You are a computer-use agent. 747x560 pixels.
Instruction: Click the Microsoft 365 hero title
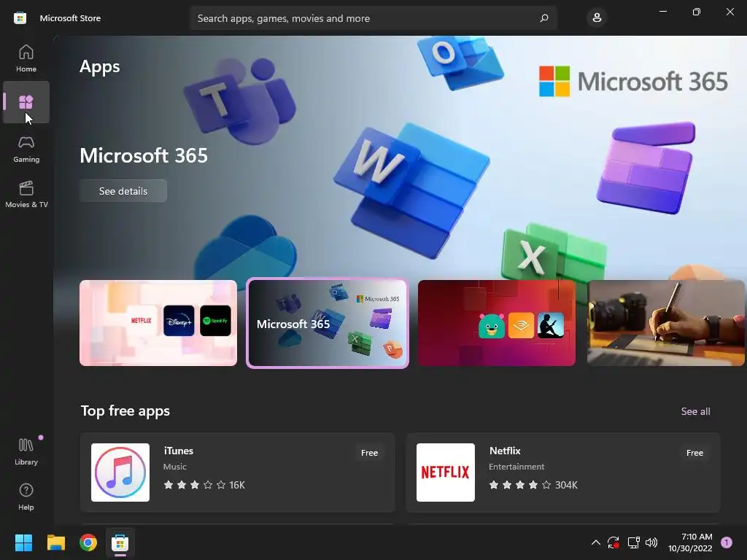[144, 155]
